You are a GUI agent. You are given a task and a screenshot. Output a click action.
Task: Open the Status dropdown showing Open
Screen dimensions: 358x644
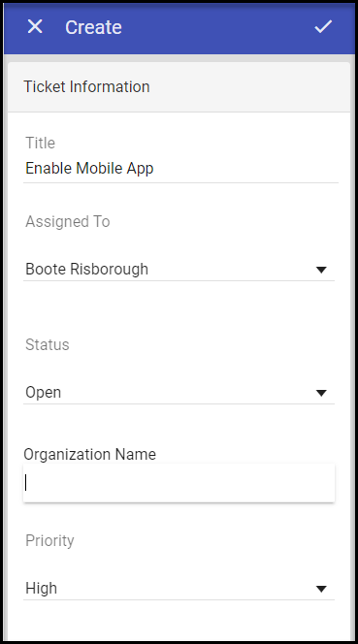(x=179, y=393)
